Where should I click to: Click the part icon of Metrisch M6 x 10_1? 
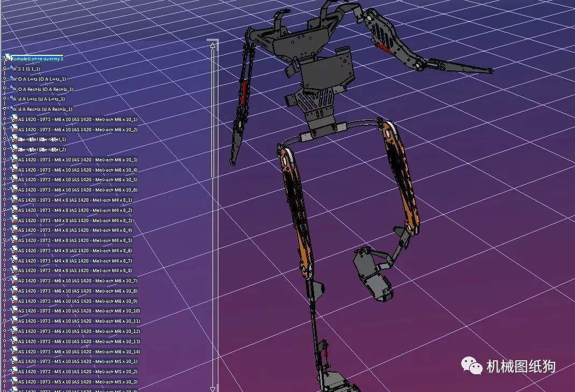14,119
